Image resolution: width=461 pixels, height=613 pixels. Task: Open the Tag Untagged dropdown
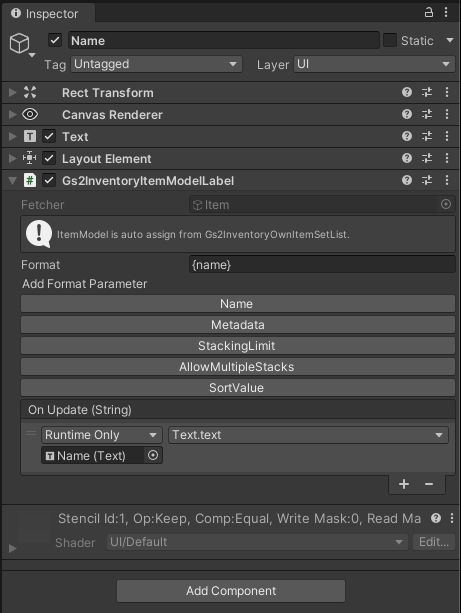156,64
